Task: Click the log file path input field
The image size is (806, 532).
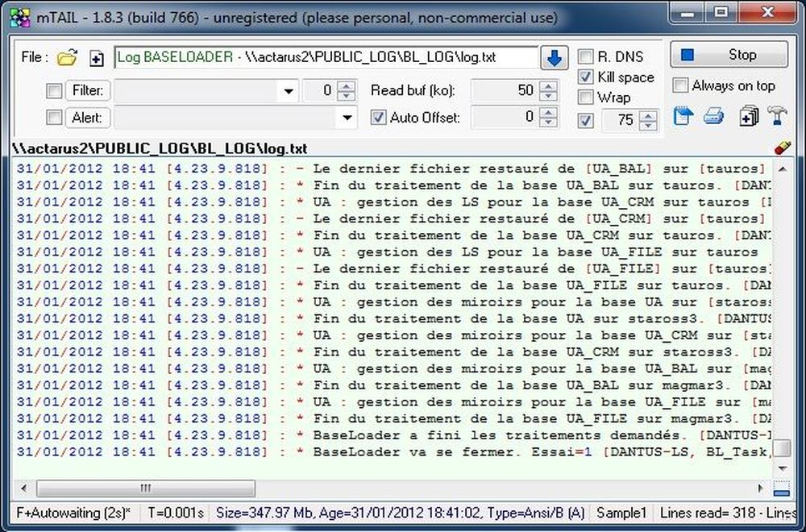Action: 326,57
